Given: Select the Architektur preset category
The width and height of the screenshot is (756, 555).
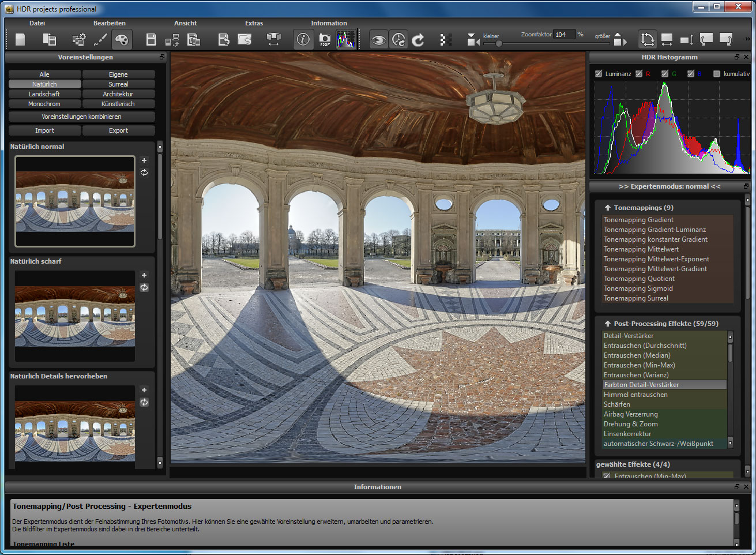Looking at the screenshot, I should pos(118,94).
